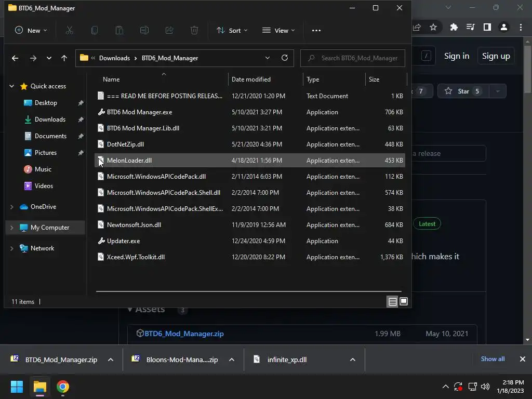
Task: Close the Chrome downloads bar
Action: click(523, 359)
